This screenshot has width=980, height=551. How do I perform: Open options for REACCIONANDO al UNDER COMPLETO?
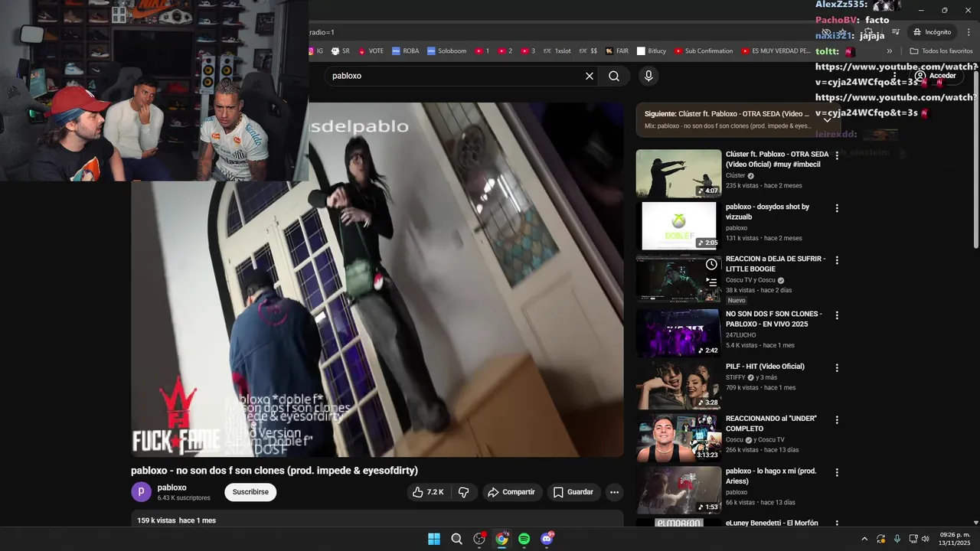point(837,420)
